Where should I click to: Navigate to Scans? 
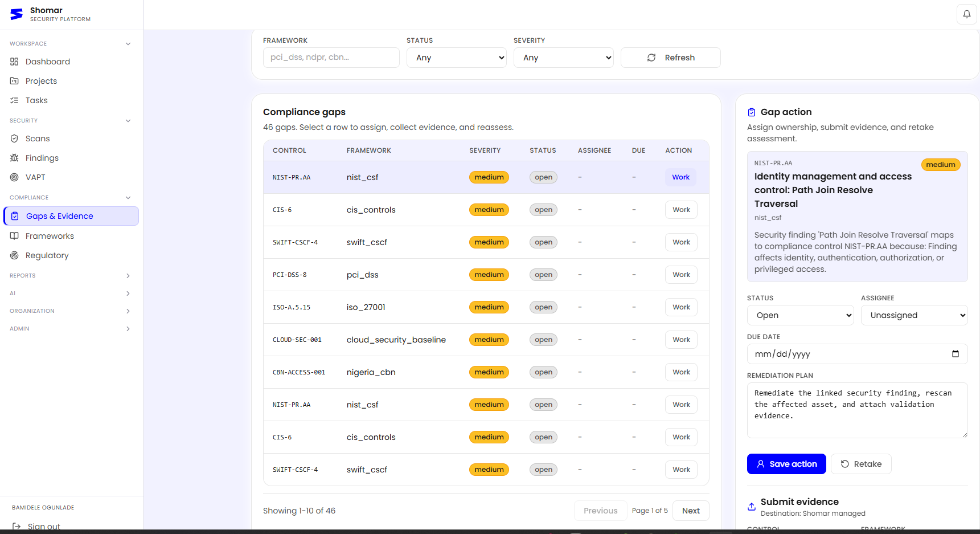[71, 138]
